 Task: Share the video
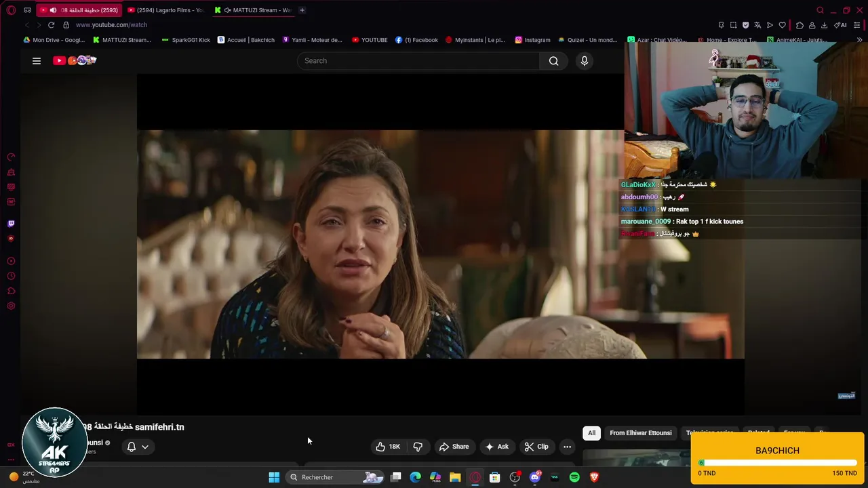[x=454, y=447]
